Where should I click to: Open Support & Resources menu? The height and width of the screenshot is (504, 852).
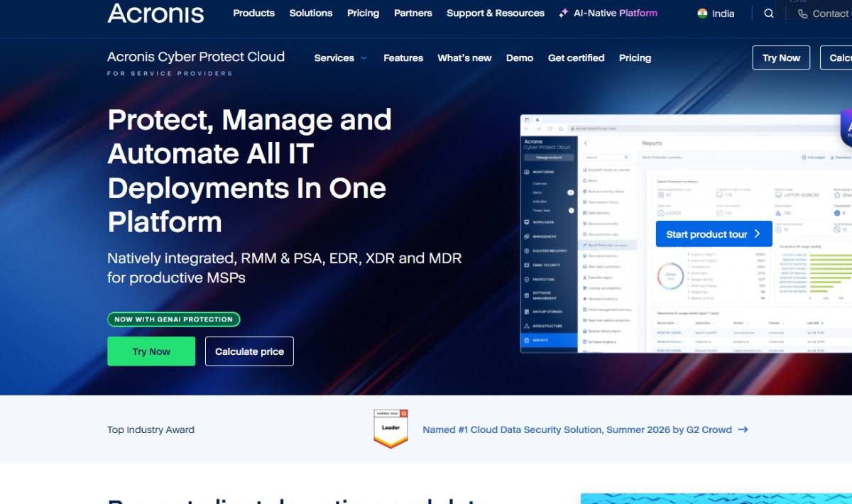(x=496, y=13)
